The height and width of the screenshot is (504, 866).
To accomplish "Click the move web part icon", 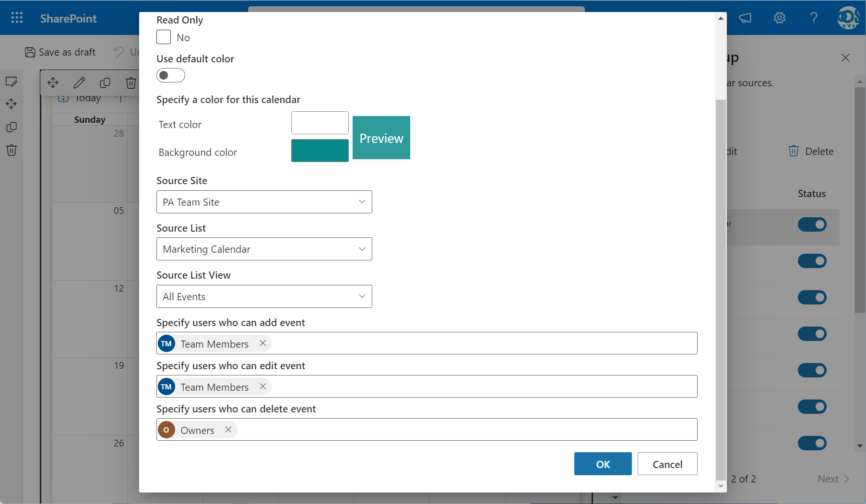I will pyautogui.click(x=53, y=83).
